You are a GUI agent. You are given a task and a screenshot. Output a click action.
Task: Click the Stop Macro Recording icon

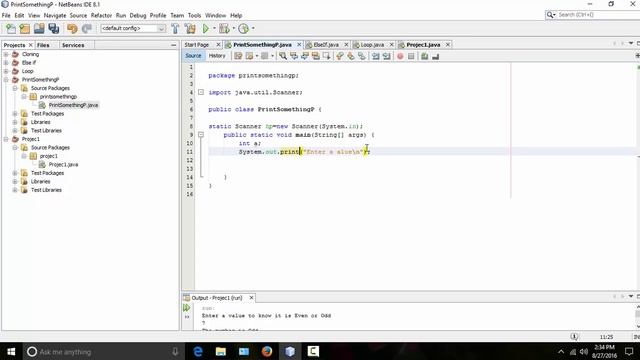(x=411, y=56)
